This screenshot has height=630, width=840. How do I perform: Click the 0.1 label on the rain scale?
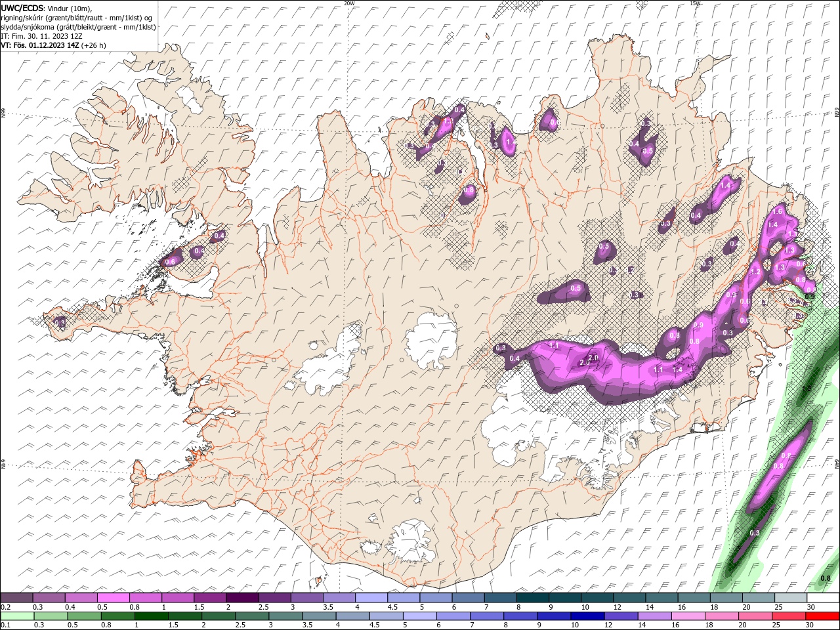coord(6,625)
